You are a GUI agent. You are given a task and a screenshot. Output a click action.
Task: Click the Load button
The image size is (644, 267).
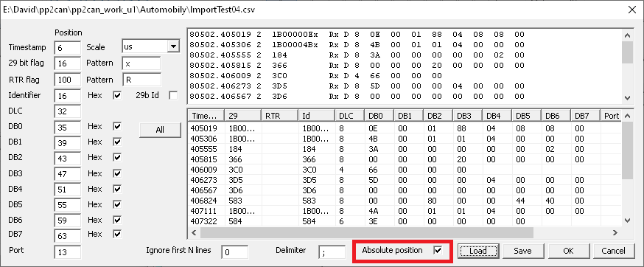point(478,251)
